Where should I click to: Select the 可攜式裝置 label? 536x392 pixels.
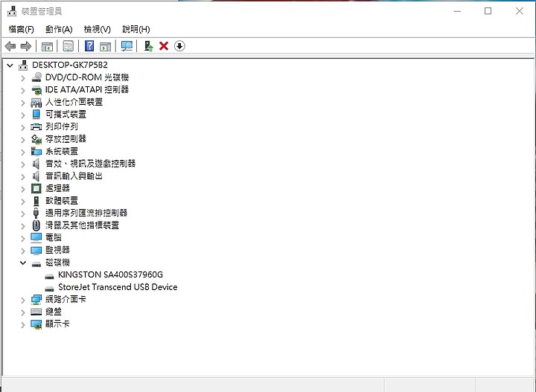(x=66, y=115)
